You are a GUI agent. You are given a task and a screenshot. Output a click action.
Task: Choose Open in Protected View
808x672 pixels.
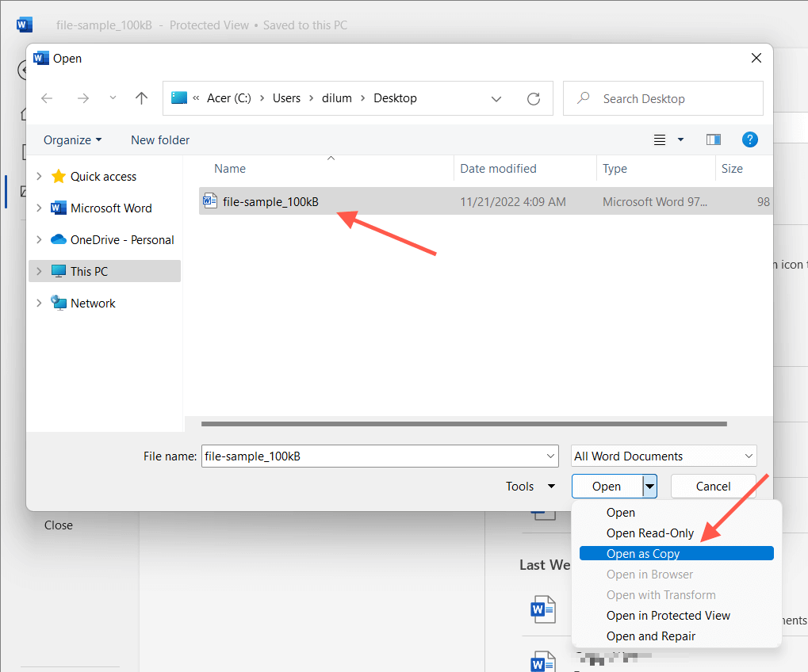(668, 616)
